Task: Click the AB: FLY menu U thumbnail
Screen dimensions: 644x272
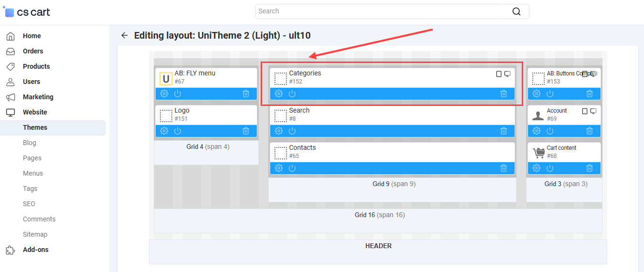Action: 166,78
